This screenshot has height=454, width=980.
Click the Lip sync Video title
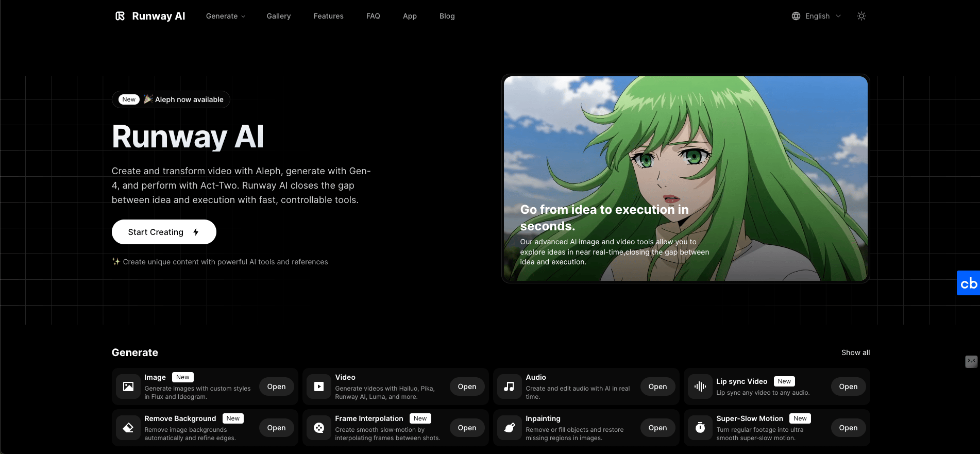tap(741, 381)
